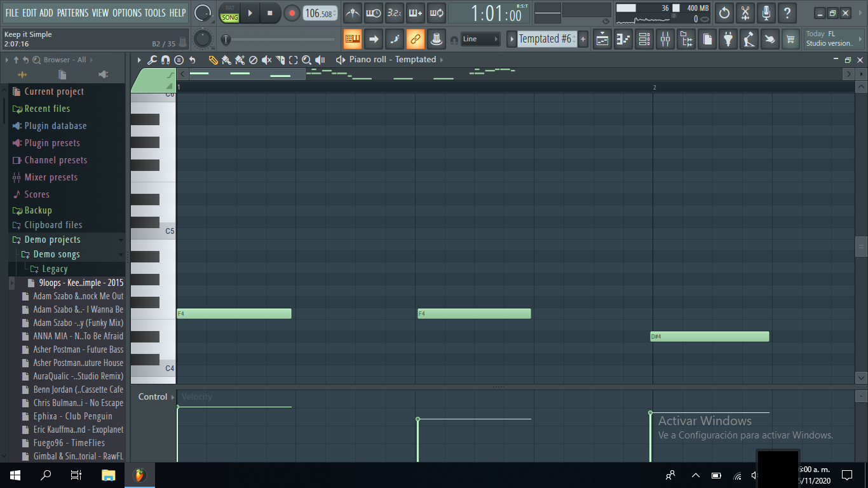Open the Mixer window
The height and width of the screenshot is (488, 868).
coord(665,39)
